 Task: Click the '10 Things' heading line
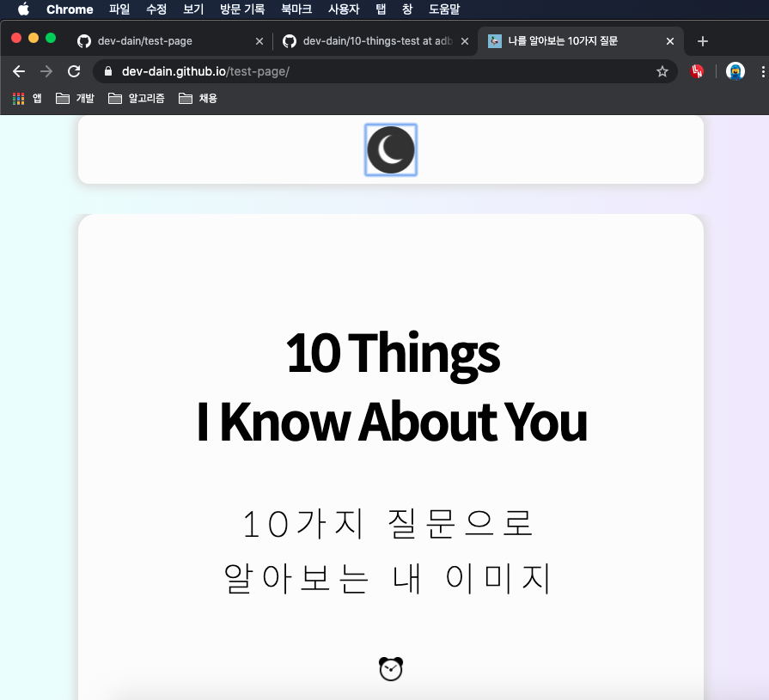pos(393,355)
